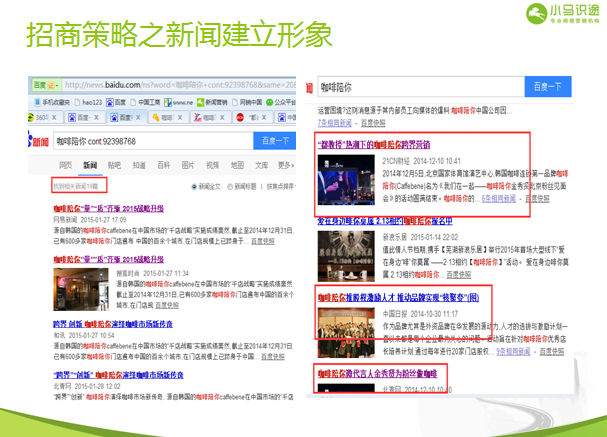The image size is (607, 437).
Task: Open "跨界""创新" headline from 北青网
Action: [118, 375]
